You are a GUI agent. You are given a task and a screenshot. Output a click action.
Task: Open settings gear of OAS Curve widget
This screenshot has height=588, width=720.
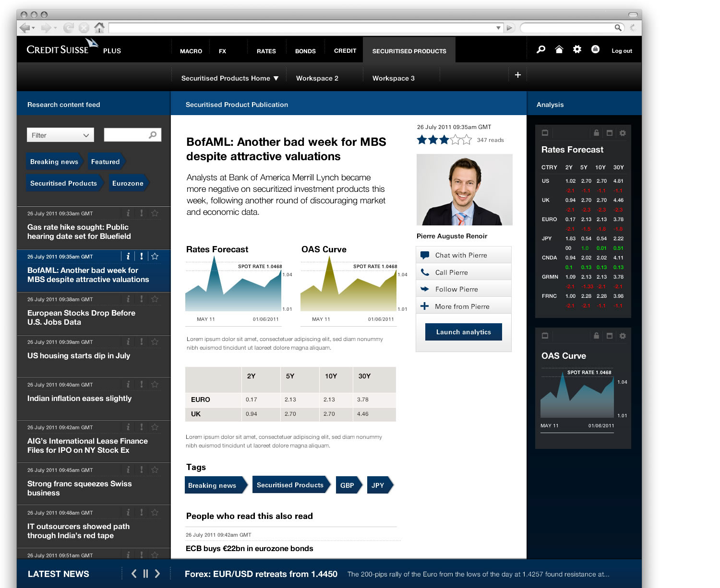point(623,336)
